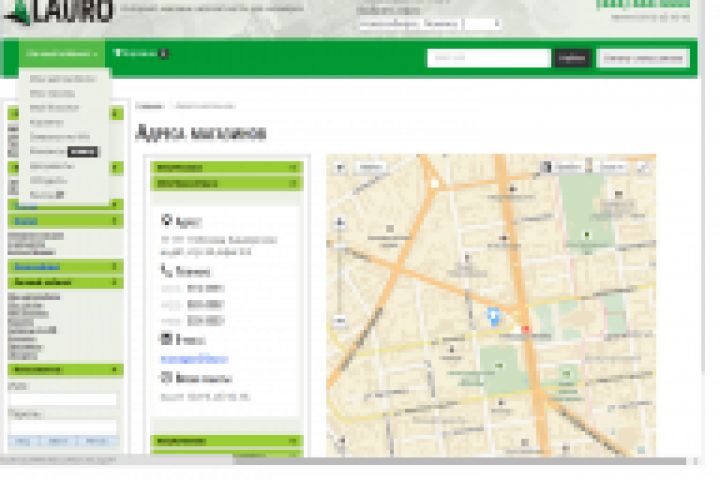Screen dimensions: 720x480
Task: Click the map zoom-out minus button
Action: pos(340,320)
